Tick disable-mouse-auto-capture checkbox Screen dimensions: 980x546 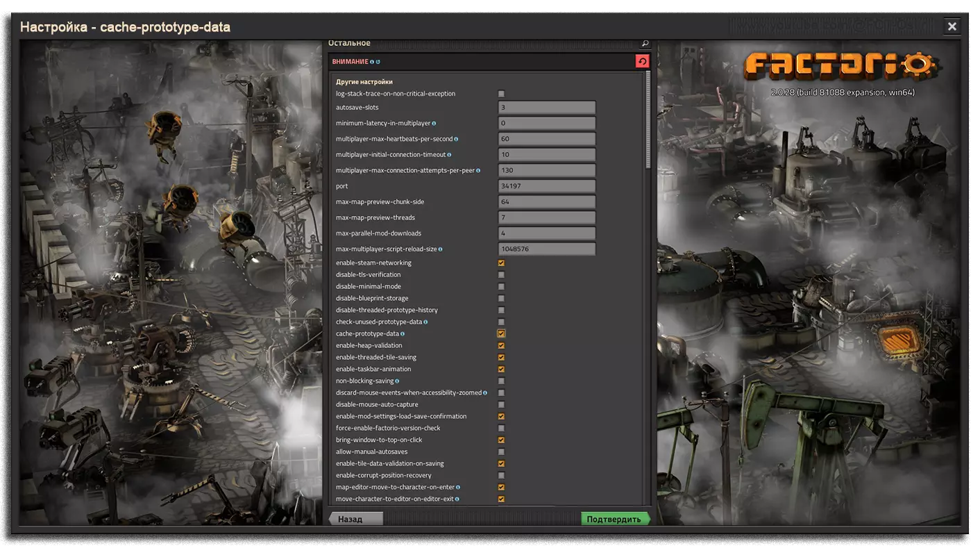(x=501, y=405)
